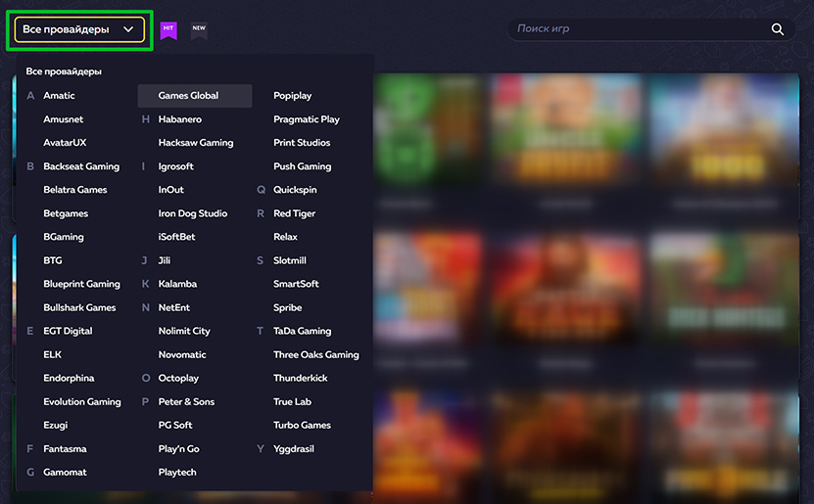This screenshot has height=504, width=814.
Task: Pick Evolution Gaming provider
Action: pos(82,402)
